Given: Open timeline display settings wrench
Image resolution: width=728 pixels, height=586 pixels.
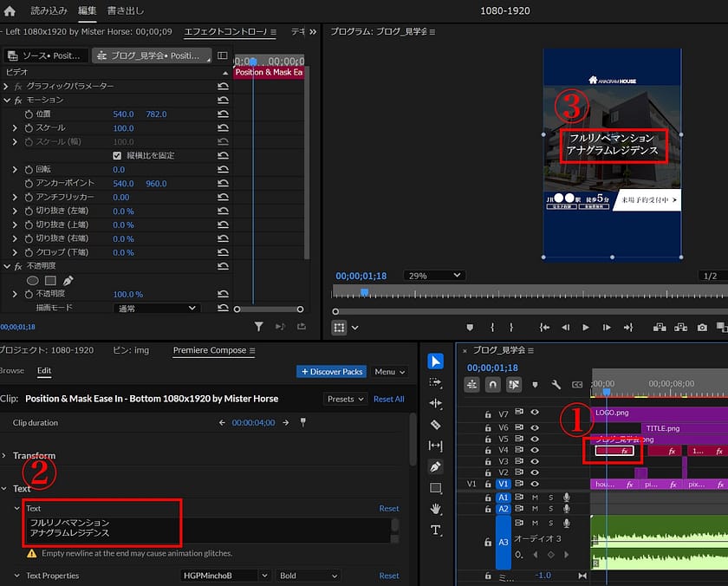Looking at the screenshot, I should click(x=556, y=385).
